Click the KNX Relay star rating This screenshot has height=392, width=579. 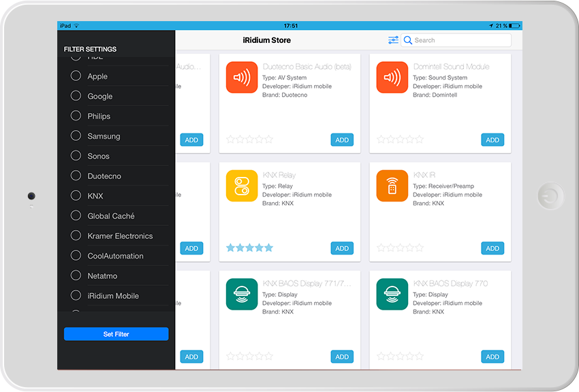pyautogui.click(x=249, y=248)
